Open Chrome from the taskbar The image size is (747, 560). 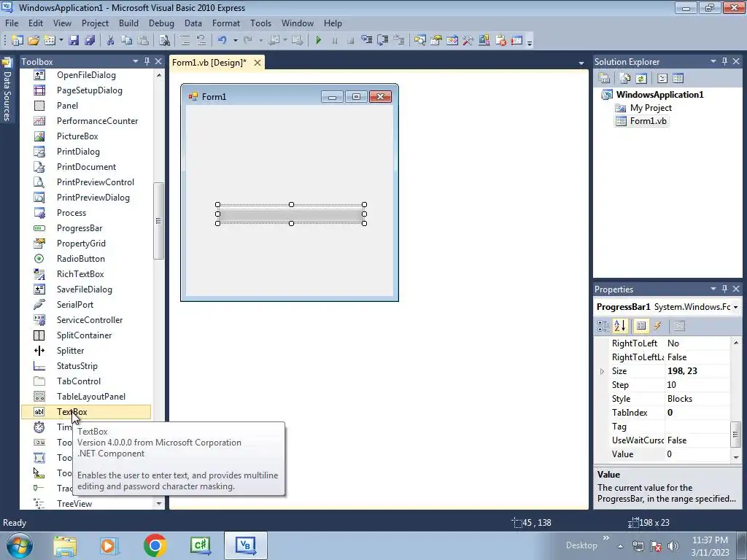click(155, 545)
